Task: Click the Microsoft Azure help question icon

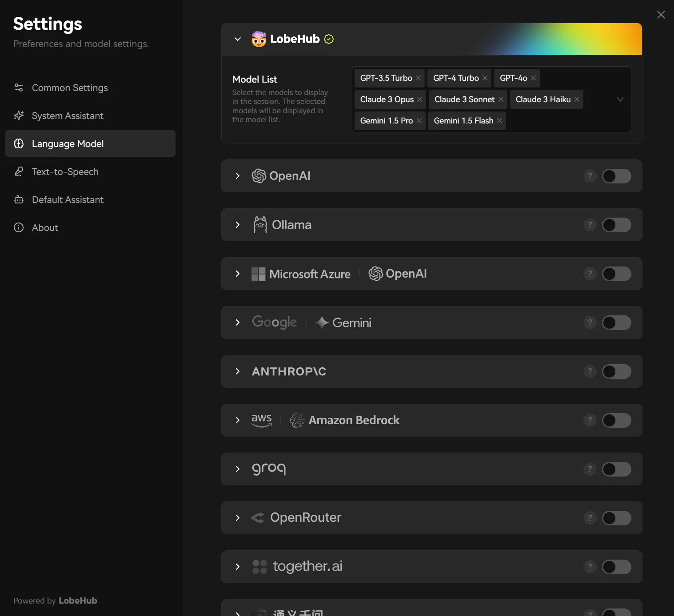Action: coord(590,274)
